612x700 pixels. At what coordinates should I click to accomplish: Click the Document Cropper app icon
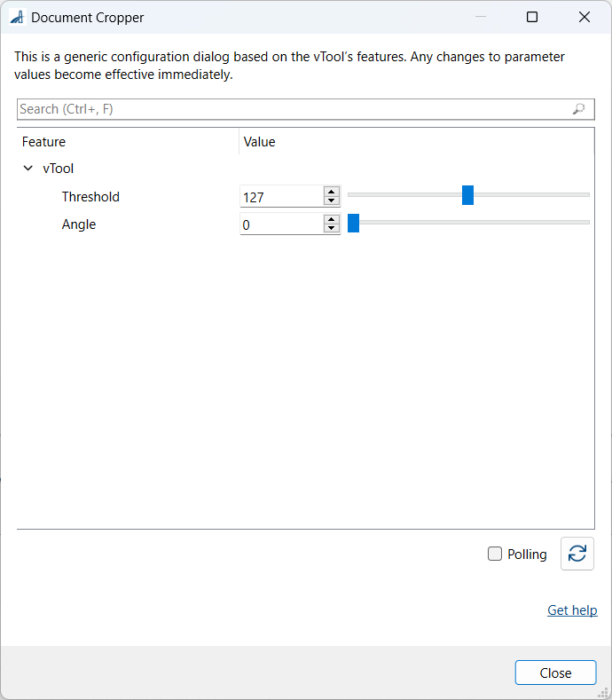click(x=18, y=18)
